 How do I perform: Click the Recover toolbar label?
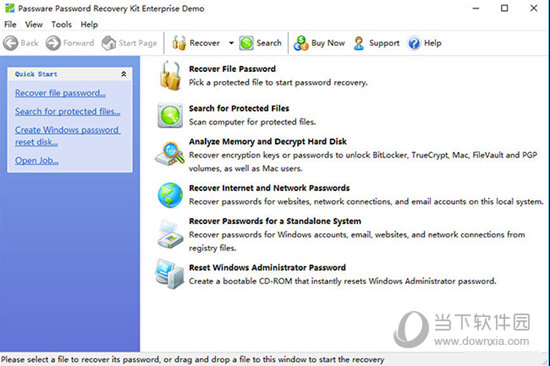coord(204,43)
